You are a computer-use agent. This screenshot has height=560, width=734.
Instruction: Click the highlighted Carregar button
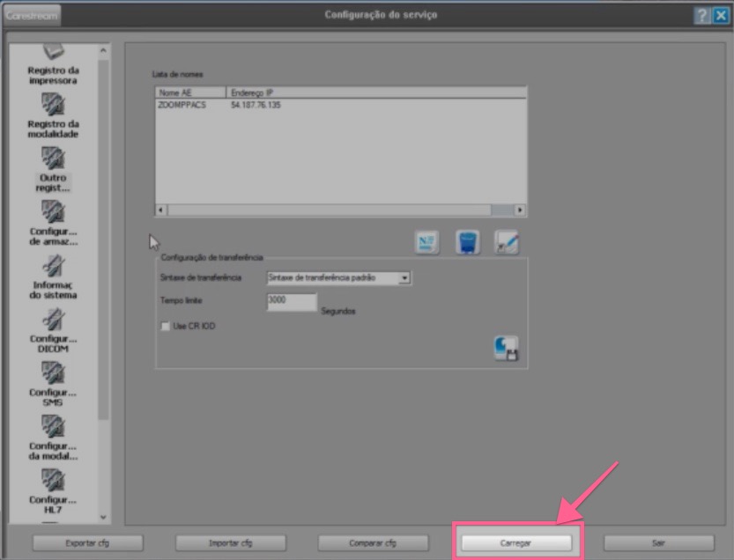tap(518, 542)
